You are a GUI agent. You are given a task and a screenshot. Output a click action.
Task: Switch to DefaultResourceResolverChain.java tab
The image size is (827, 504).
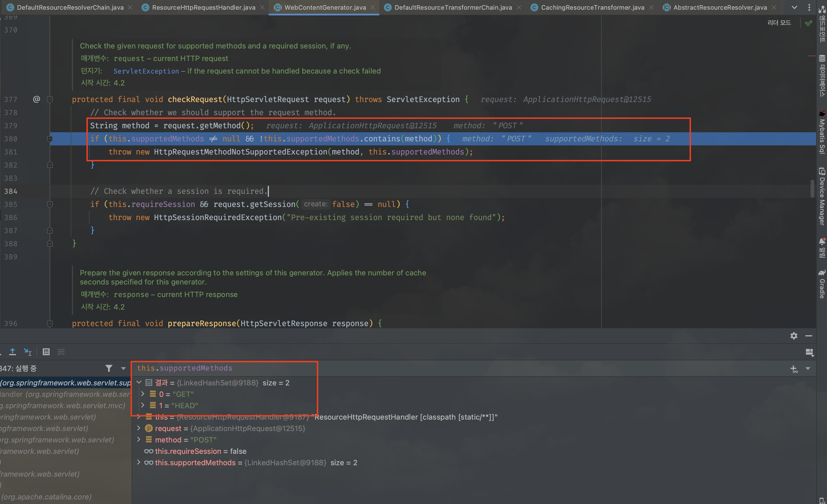pyautogui.click(x=70, y=7)
